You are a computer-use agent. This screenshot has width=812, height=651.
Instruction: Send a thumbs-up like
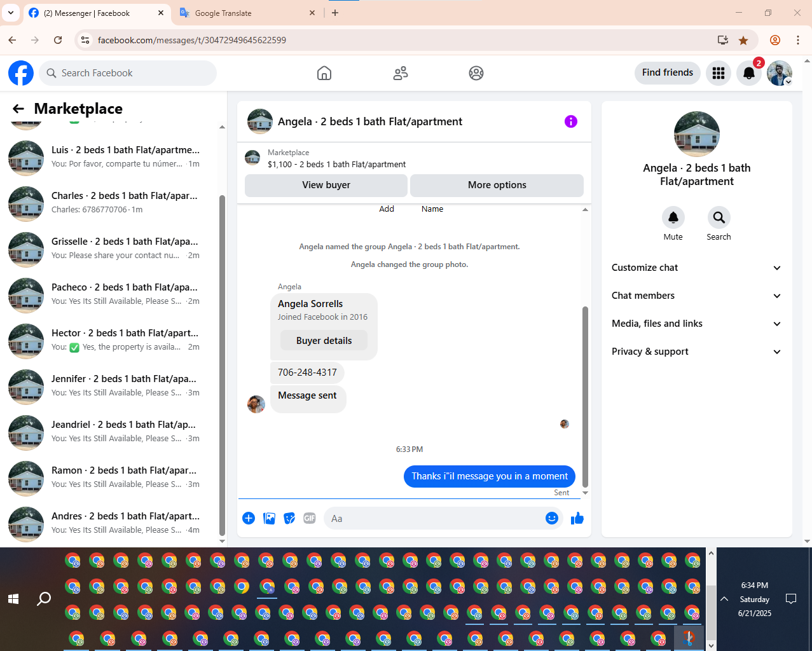[x=577, y=518]
